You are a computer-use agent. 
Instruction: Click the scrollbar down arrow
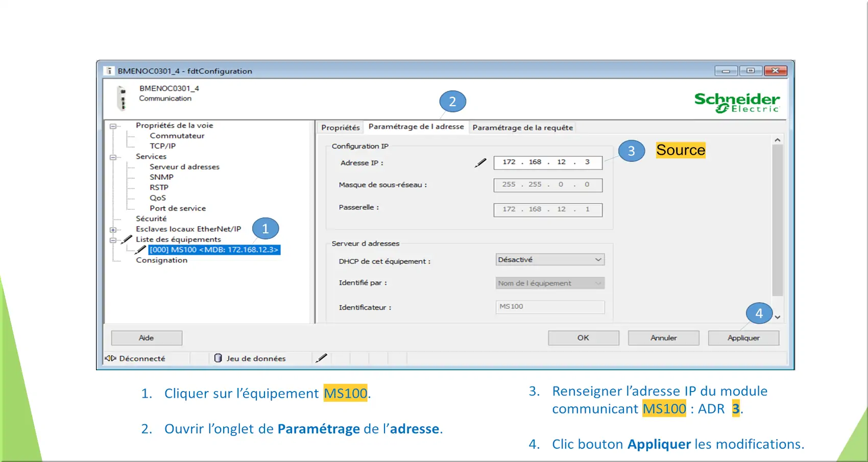[x=777, y=317]
